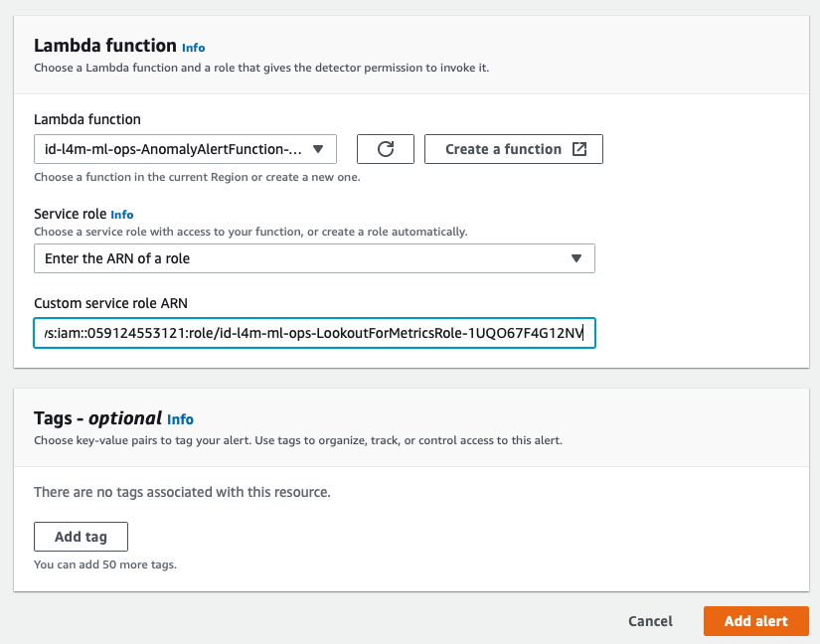820x644 pixels.
Task: Click inside Custom service role ARN field
Action: [x=314, y=333]
